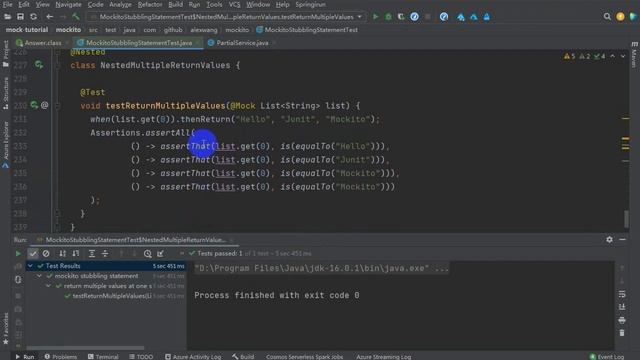Click the mockito breadcrumb after mock-tutorial
Viewport: 640px width, 360px height.
click(x=68, y=30)
